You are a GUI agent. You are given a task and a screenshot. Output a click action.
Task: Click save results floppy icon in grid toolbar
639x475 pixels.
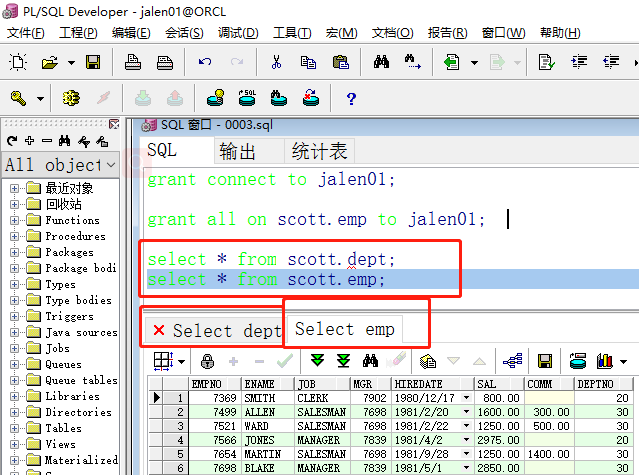point(544,361)
